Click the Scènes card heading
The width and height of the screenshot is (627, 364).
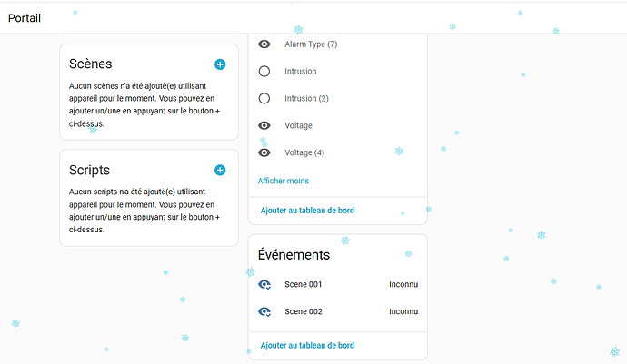coord(91,64)
